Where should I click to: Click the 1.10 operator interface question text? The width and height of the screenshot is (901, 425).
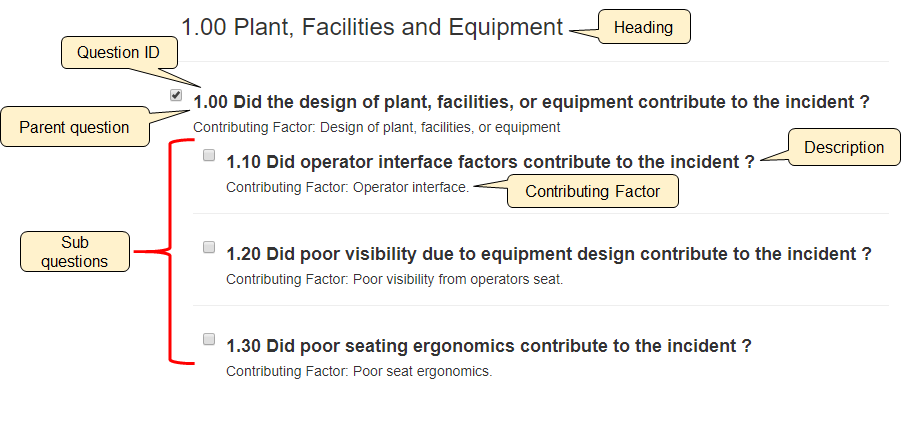click(x=490, y=162)
